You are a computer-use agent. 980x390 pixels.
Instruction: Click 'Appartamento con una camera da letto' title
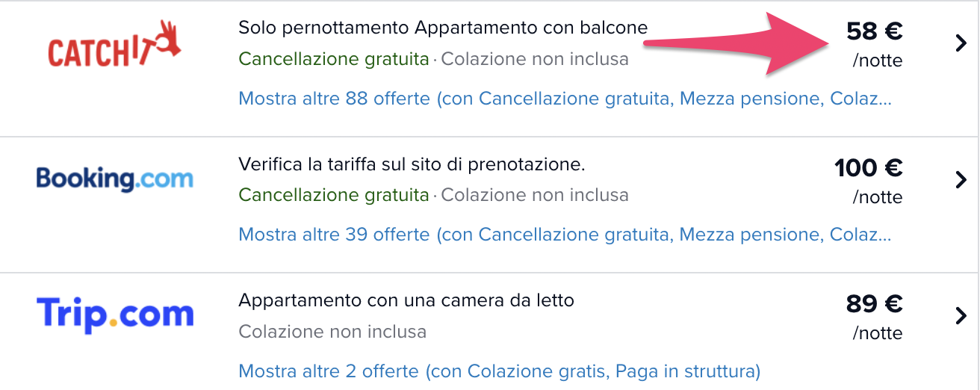click(406, 300)
